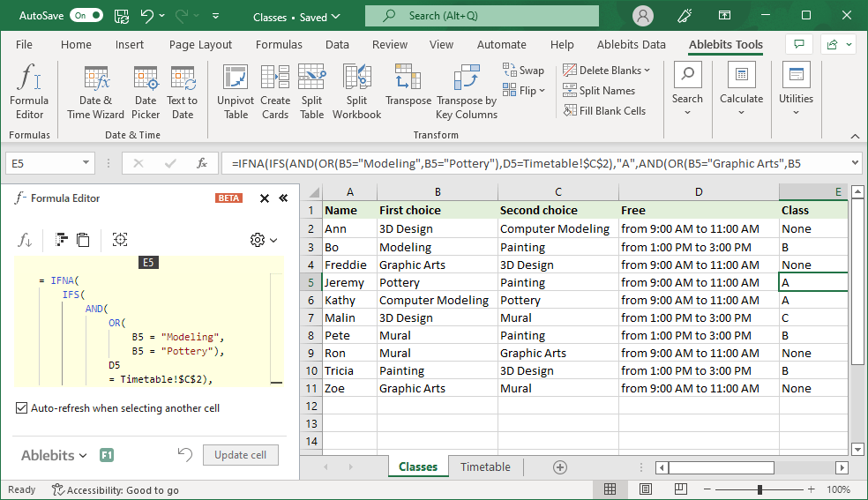Screen dimensions: 868x500
Task: Uncheck Auto-refresh when selecting another cell
Action: tap(21, 408)
